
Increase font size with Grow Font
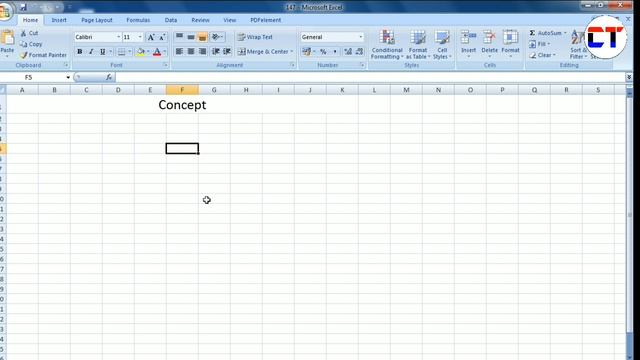pyautogui.click(x=151, y=37)
